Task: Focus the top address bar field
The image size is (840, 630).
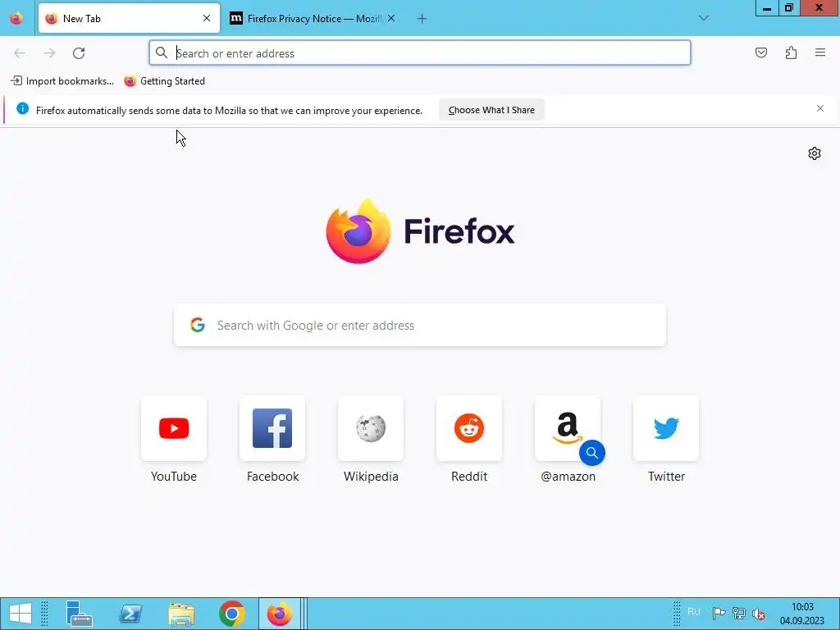Action: [x=420, y=52]
